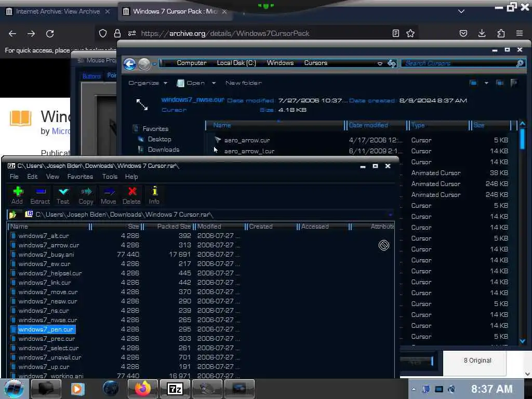Sort 7-Zip list by Name column

click(48, 227)
